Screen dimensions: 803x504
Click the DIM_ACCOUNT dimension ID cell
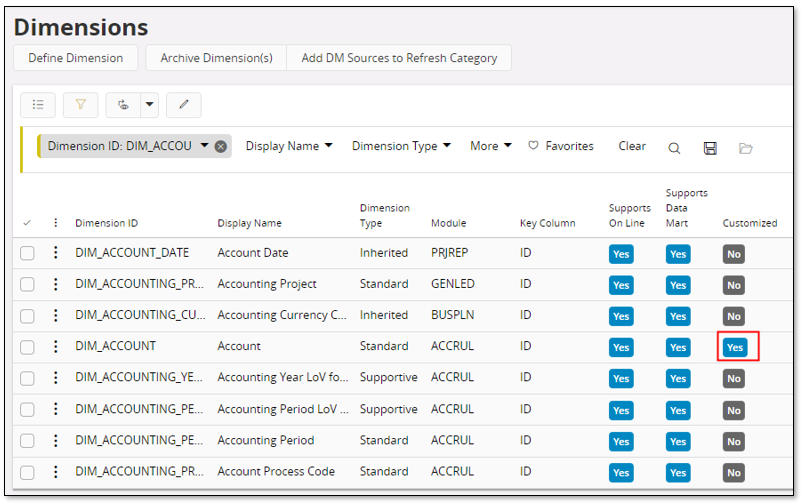point(115,346)
